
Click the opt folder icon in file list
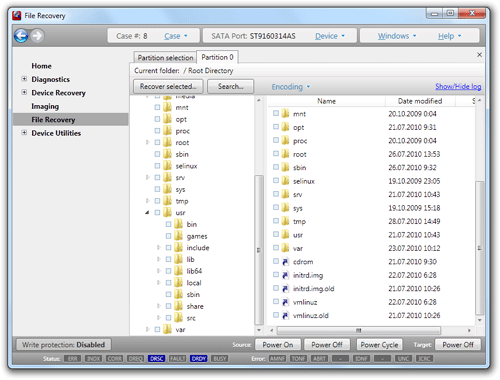[x=285, y=127]
